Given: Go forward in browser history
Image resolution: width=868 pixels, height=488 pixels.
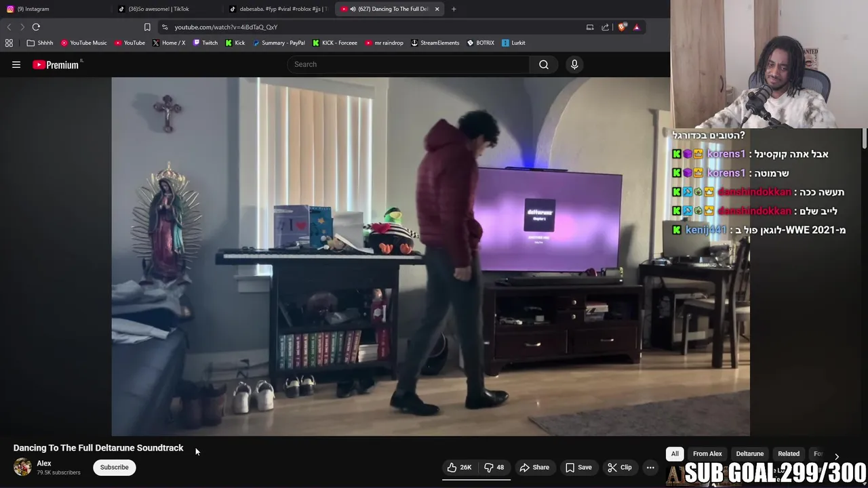Looking at the screenshot, I should point(22,27).
